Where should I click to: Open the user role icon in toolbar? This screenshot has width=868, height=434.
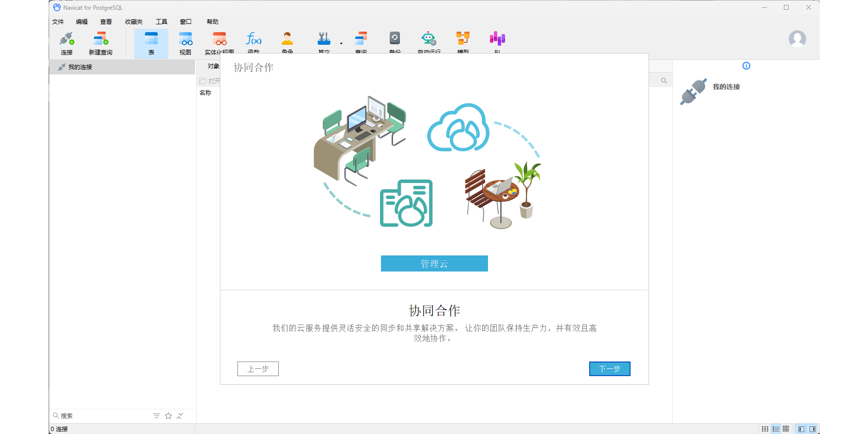[288, 39]
